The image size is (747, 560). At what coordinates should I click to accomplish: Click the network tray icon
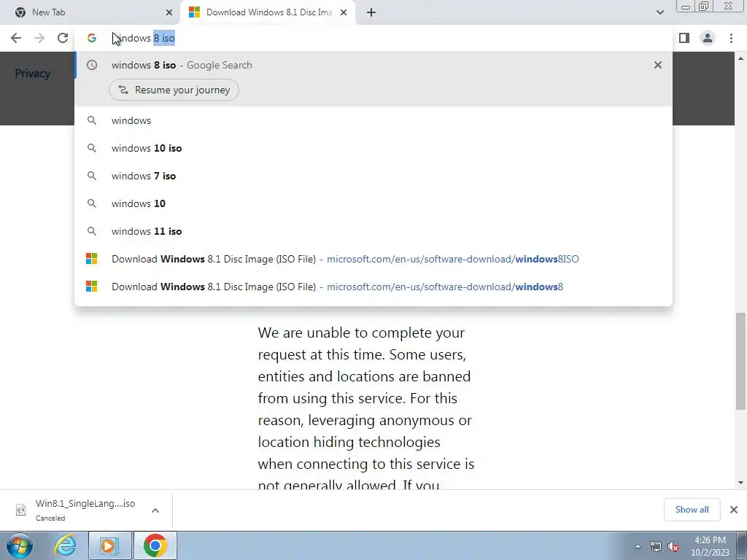point(656,547)
